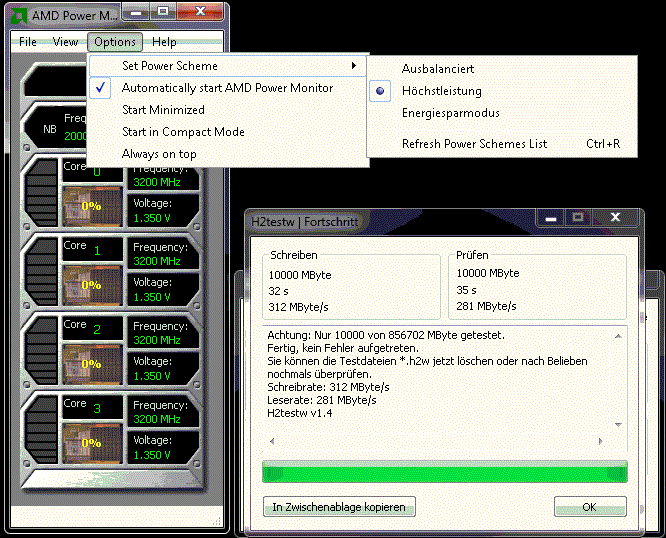Click H2testw maximize button
This screenshot has height=538, width=666.
pos(578,218)
